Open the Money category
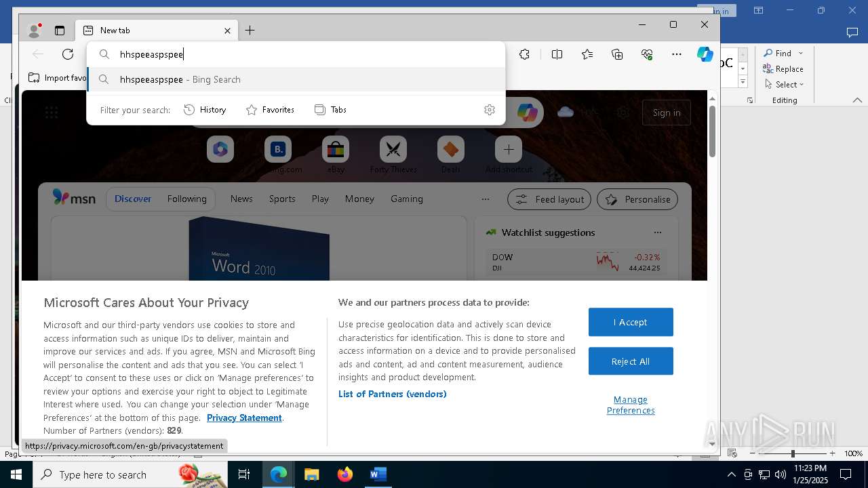Screen dimensions: 868x488 [x=359, y=199]
